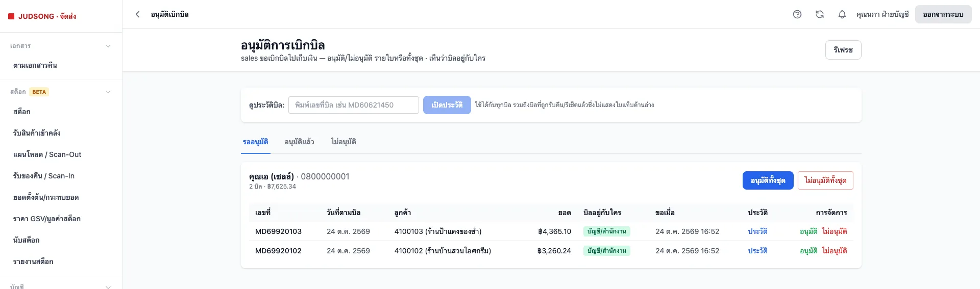Click the JUDSONG red logo square
The height and width of the screenshot is (289, 980).
(x=11, y=16)
